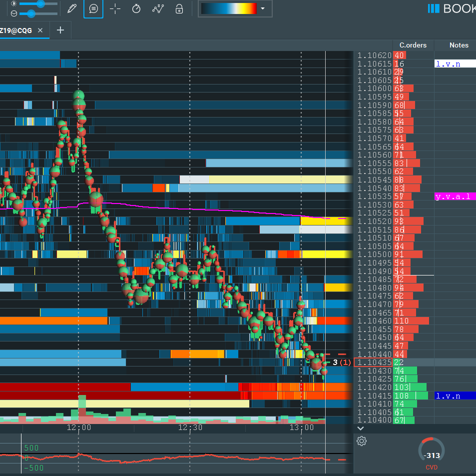Click the contrast circle icon
Viewport: 476px width, 476px height.
13,13
